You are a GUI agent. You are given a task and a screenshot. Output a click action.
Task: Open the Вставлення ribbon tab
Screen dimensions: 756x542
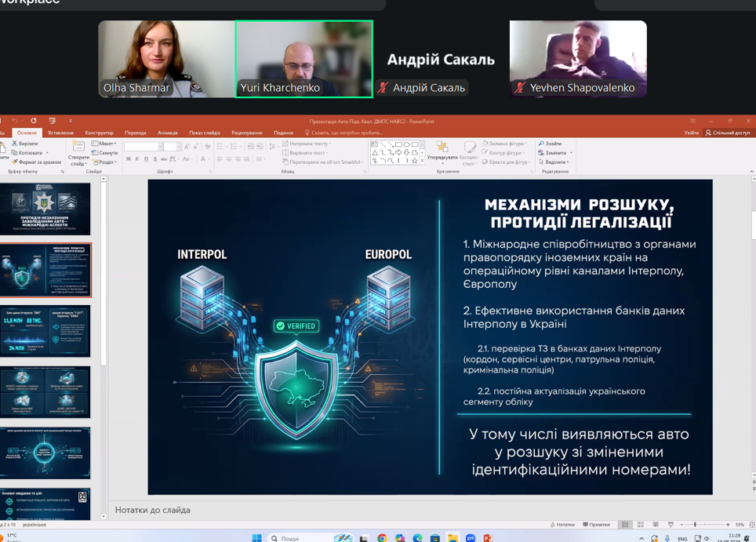[x=60, y=133]
